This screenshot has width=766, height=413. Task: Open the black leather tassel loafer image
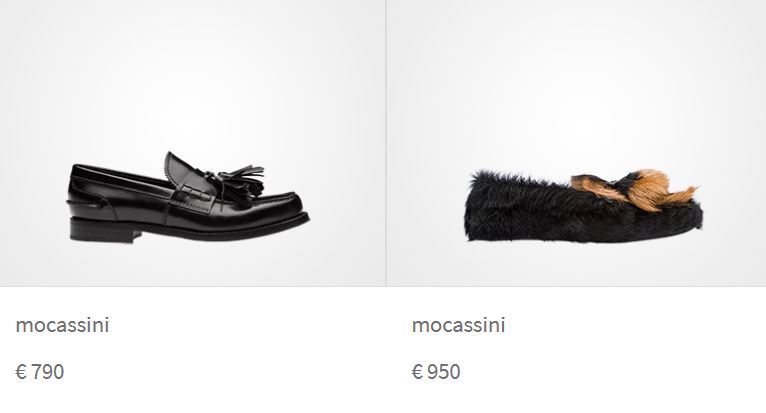[x=189, y=197]
